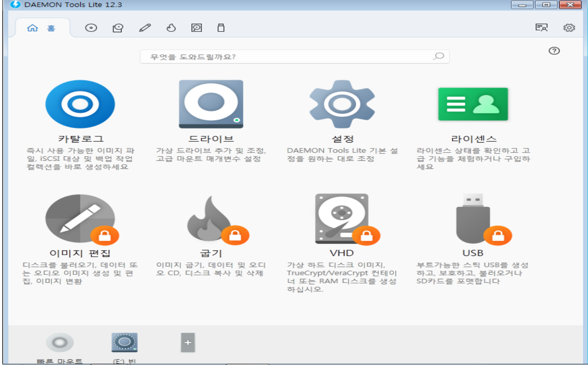Click the 라이센스 상태를 확인하고 description
The height and width of the screenshot is (365, 588).
point(473,159)
